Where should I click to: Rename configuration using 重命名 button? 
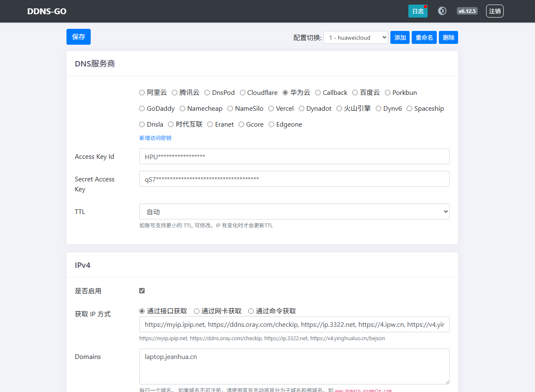(424, 38)
